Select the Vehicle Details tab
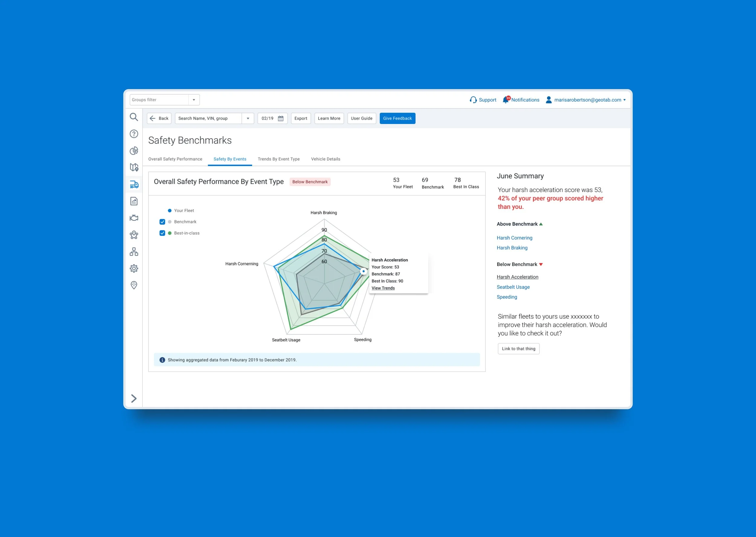Viewport: 756px width, 537px height. coord(325,159)
